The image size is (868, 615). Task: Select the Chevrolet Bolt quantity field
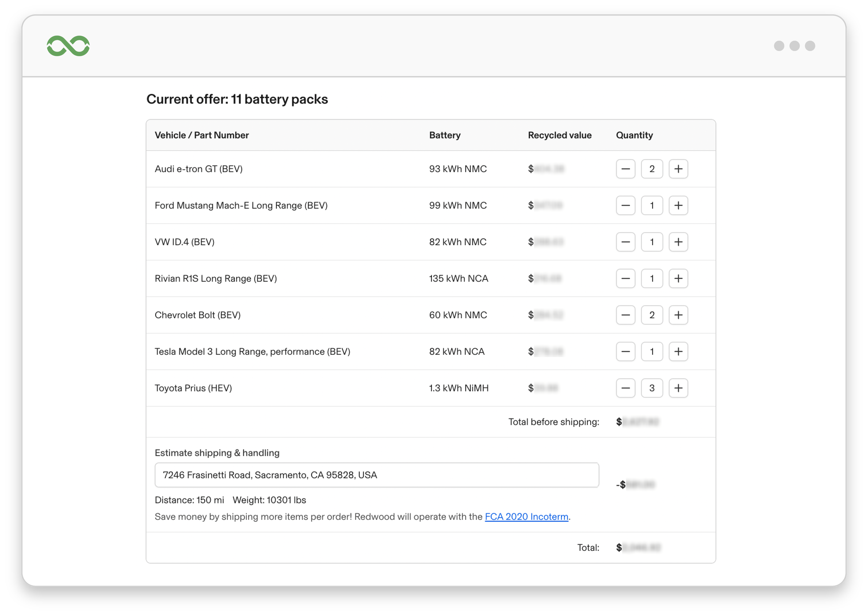click(652, 315)
